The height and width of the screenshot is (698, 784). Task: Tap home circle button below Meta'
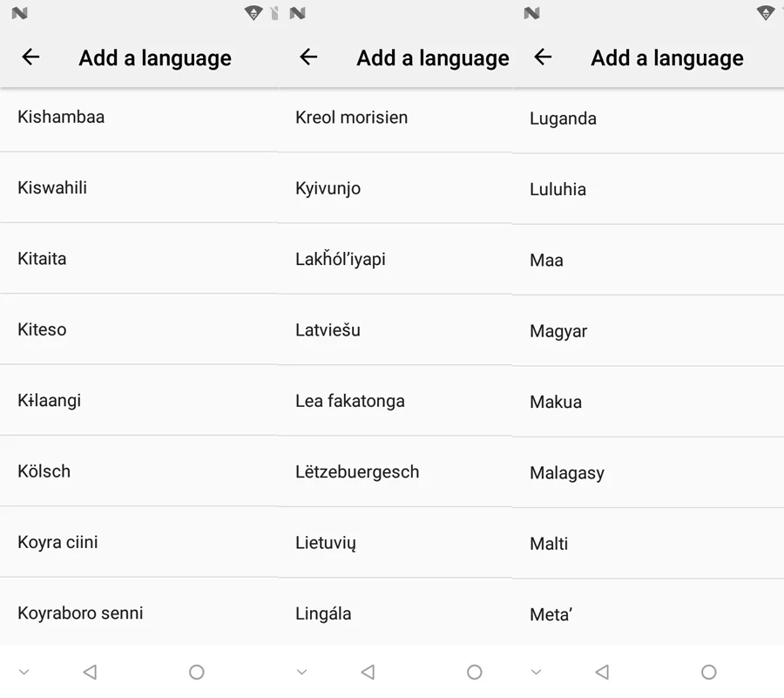click(x=708, y=672)
